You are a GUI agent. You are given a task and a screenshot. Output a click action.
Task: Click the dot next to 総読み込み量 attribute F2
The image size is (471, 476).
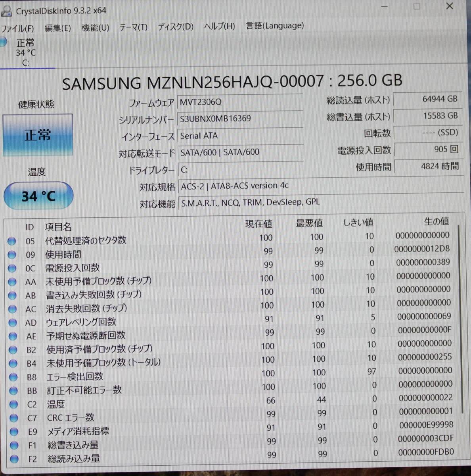point(14,459)
